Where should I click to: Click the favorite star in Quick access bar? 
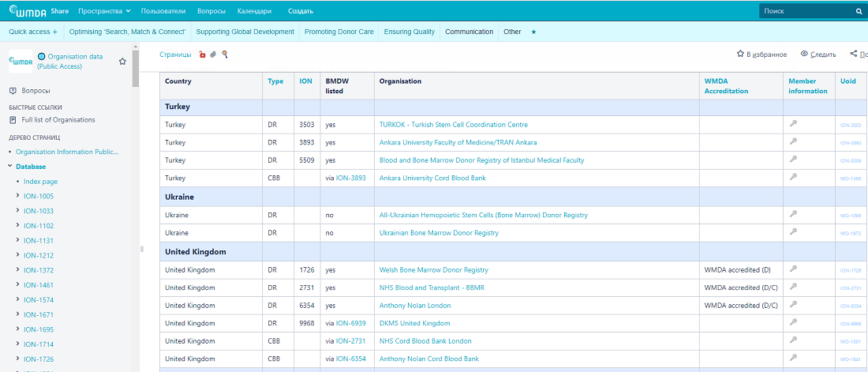533,32
